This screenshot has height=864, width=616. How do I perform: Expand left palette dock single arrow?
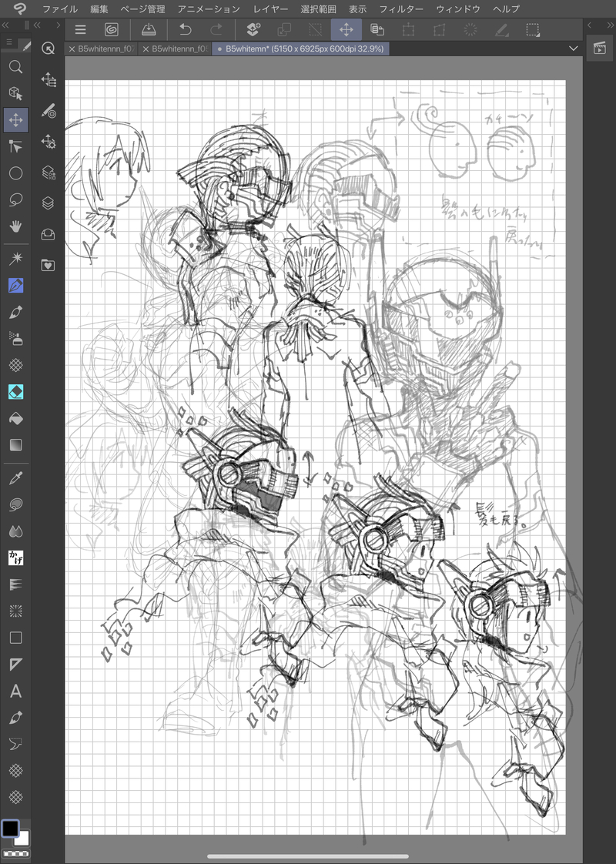point(58,25)
